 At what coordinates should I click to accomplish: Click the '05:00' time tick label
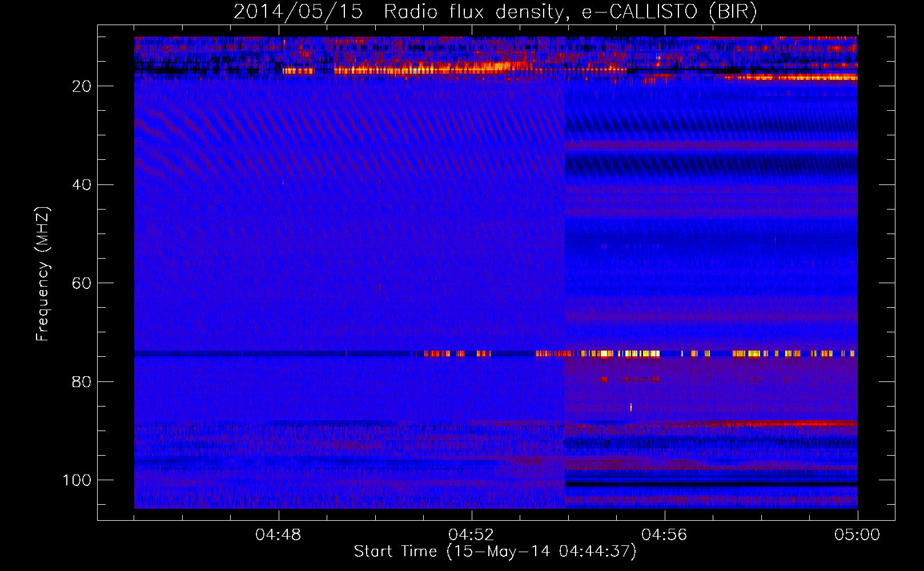point(857,535)
